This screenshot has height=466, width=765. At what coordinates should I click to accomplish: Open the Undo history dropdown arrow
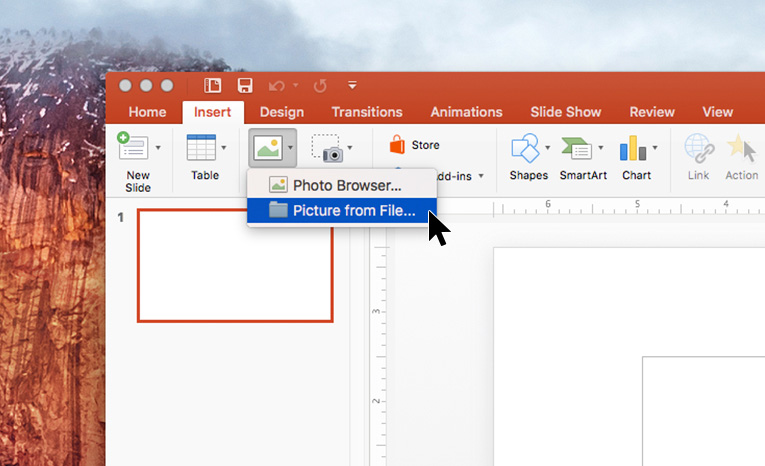(x=296, y=85)
